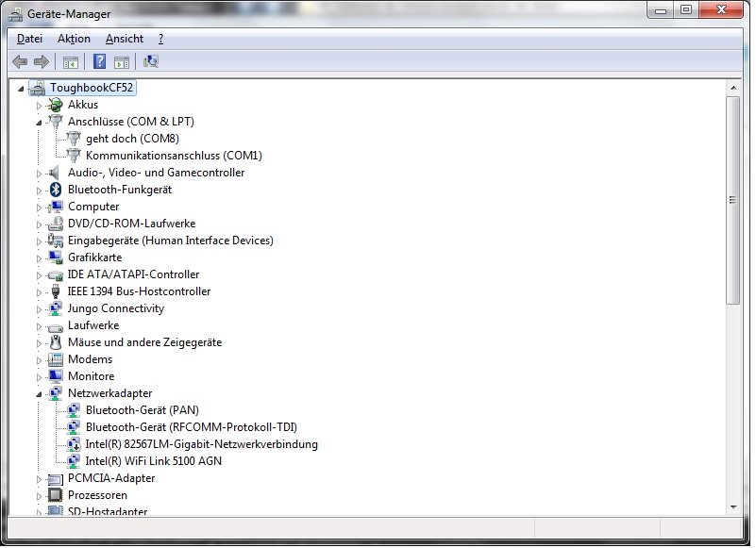Close the Geräte-Manager window
756x548 pixels.
click(x=721, y=9)
